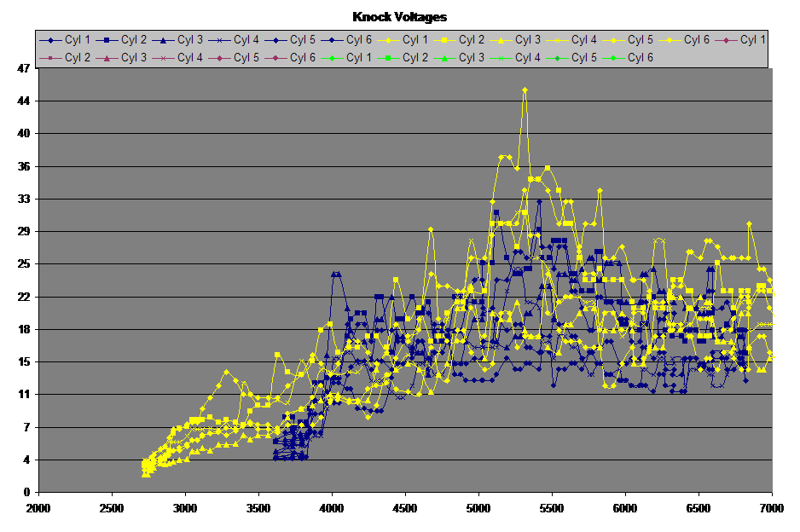Image resolution: width=800 pixels, height=532 pixels.
Task: Click y-axis label 44
Action: click(24, 101)
